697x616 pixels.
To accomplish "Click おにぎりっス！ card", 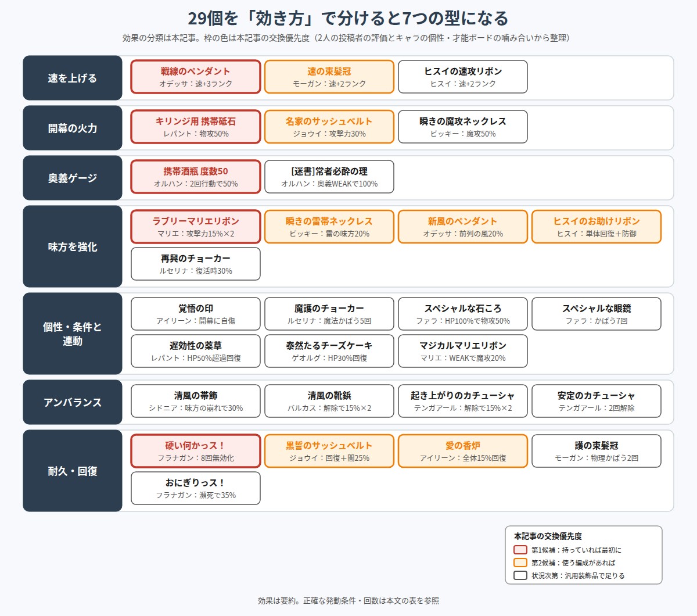I will tap(196, 488).
